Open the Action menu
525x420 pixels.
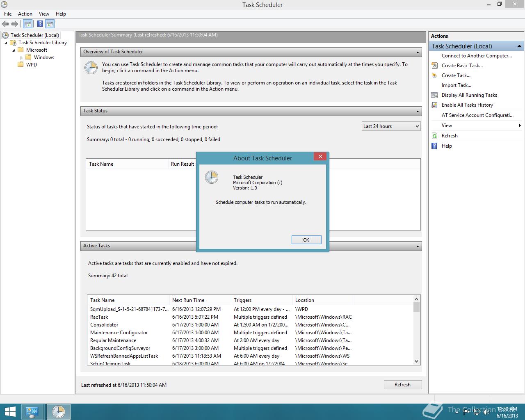point(25,14)
